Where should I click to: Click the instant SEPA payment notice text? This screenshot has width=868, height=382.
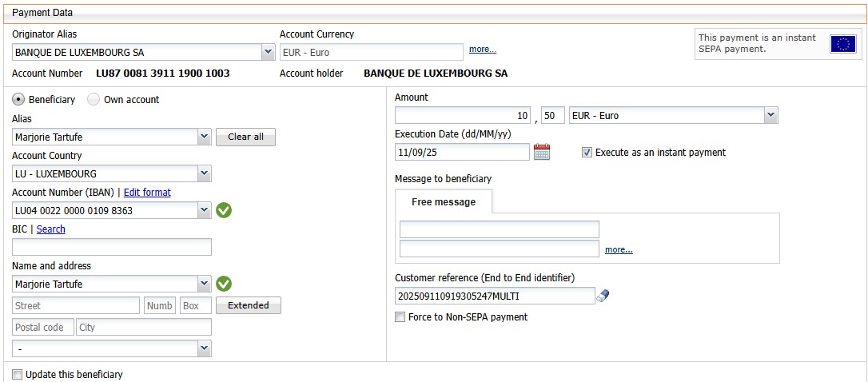pos(757,43)
